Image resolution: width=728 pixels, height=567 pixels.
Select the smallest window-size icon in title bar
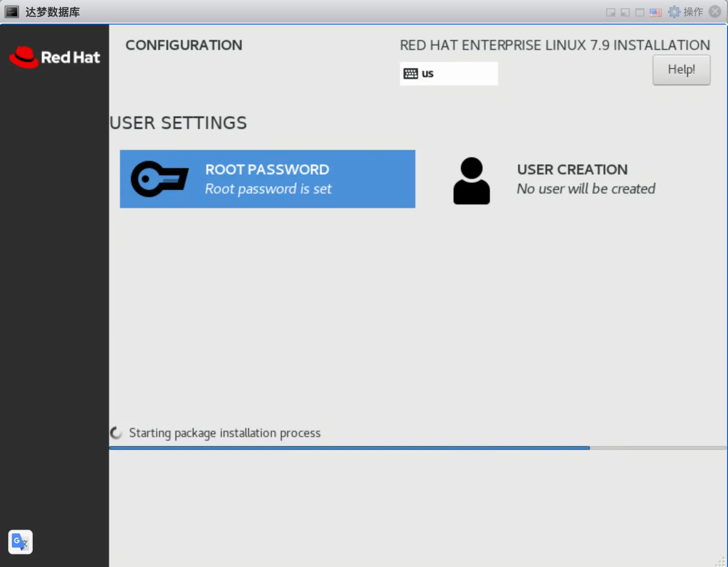pyautogui.click(x=611, y=12)
